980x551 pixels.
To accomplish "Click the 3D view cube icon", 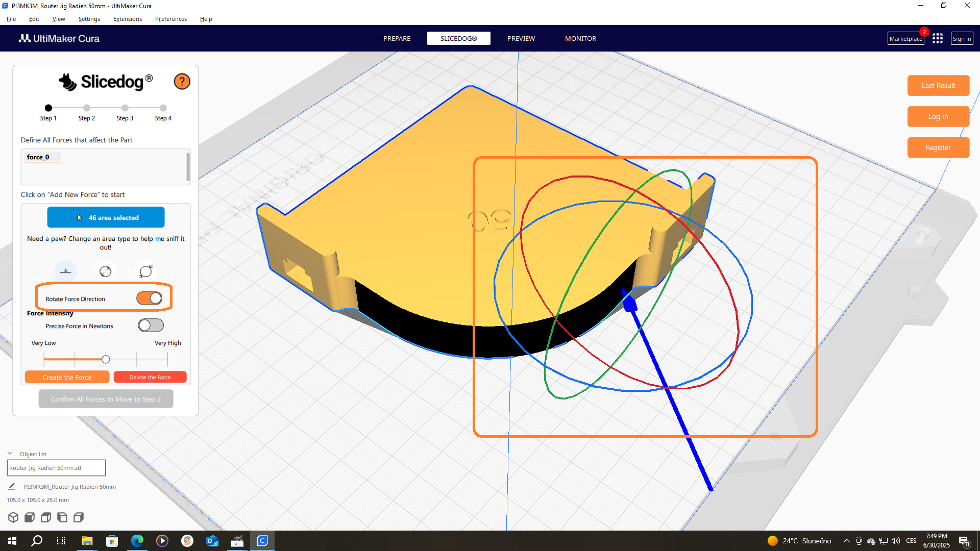I will 13,517.
